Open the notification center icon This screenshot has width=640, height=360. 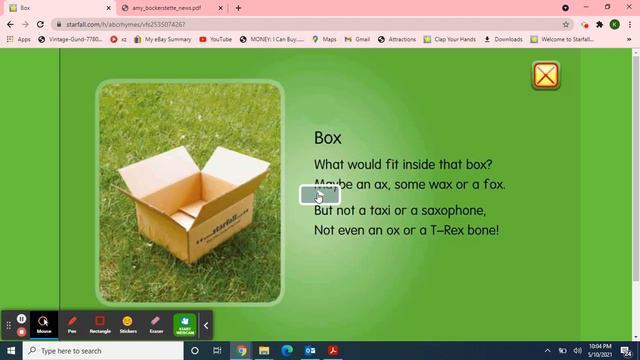(626, 351)
